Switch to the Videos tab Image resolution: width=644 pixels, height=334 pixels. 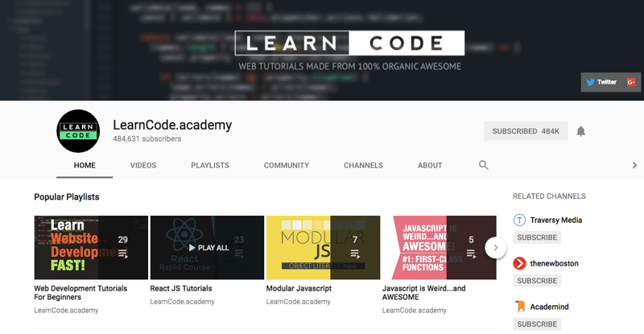click(143, 166)
